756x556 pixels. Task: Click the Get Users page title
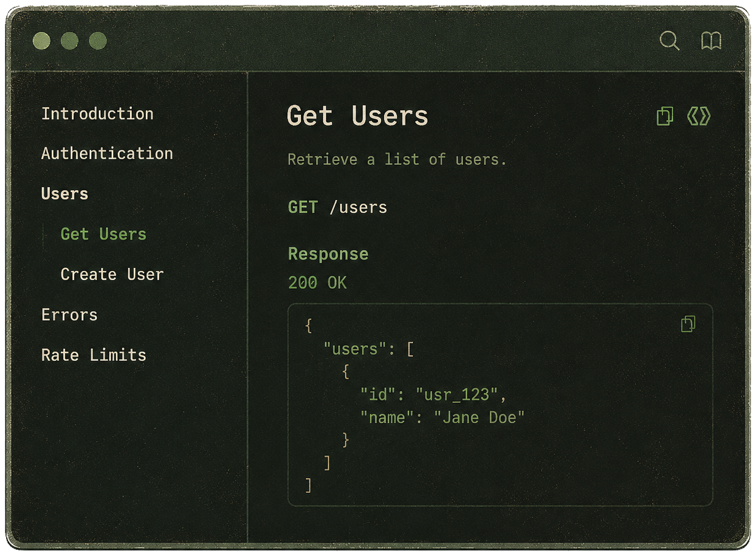357,116
